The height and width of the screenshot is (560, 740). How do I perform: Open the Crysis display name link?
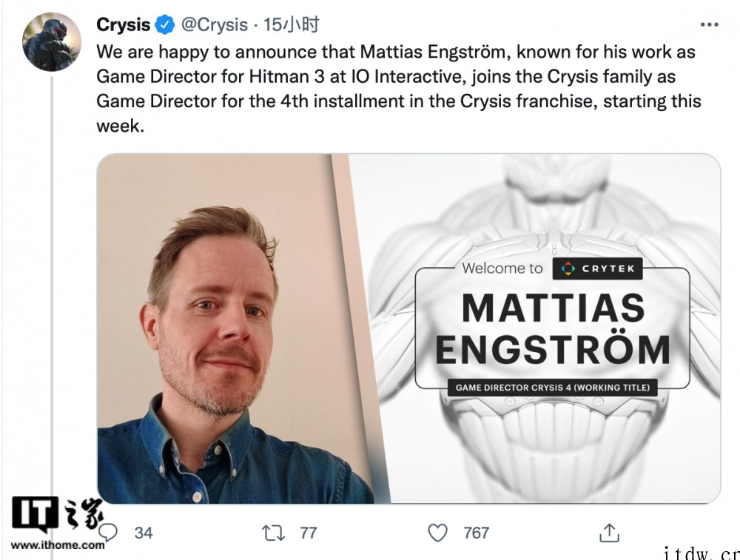(123, 24)
